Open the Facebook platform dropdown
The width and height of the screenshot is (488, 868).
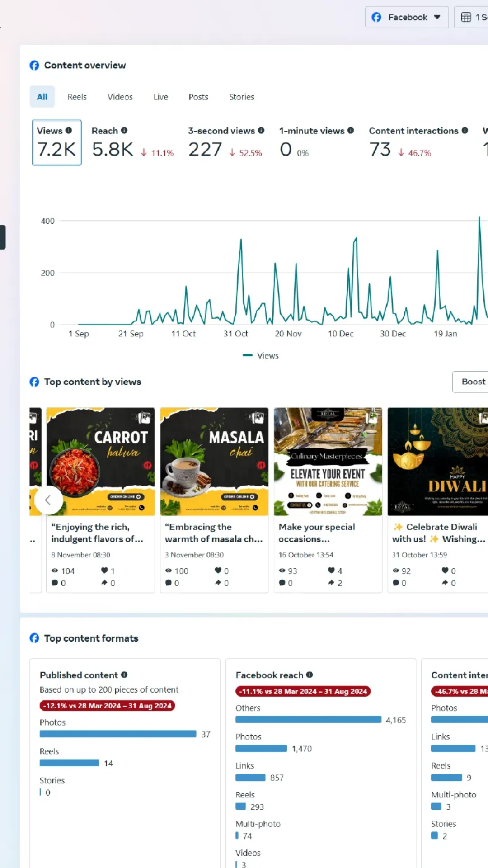tap(407, 17)
